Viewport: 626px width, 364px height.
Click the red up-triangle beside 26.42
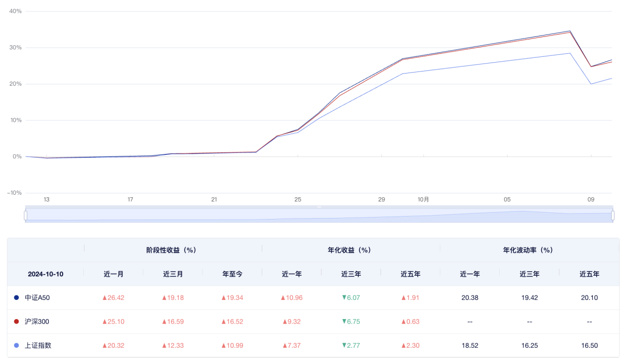[105, 298]
